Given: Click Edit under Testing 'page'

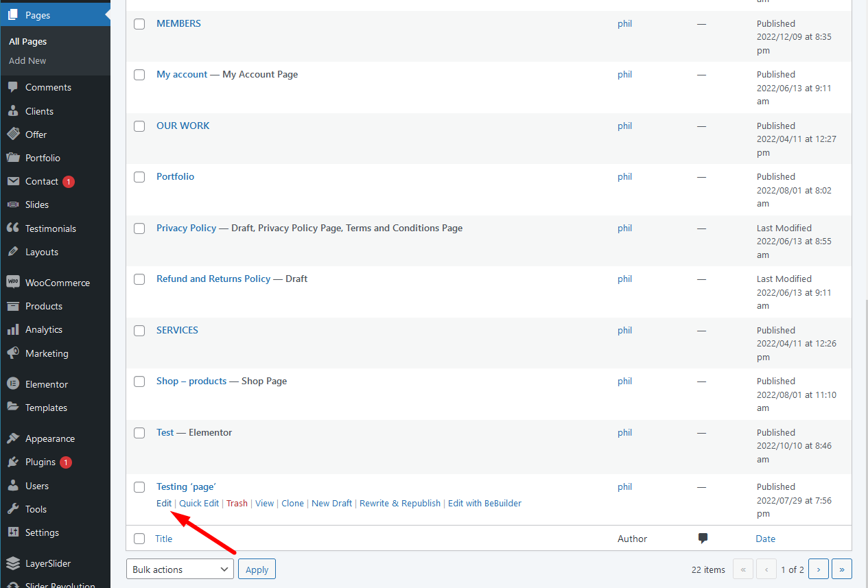Looking at the screenshot, I should pyautogui.click(x=164, y=503).
